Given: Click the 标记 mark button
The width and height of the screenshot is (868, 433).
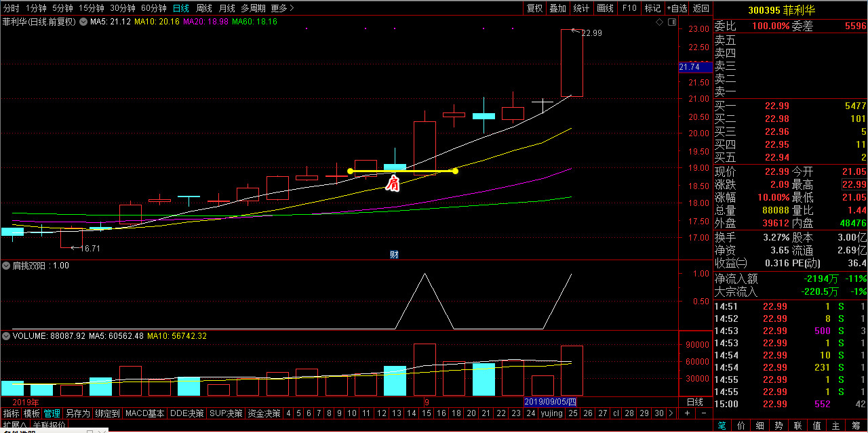Looking at the screenshot, I should click(x=652, y=8).
